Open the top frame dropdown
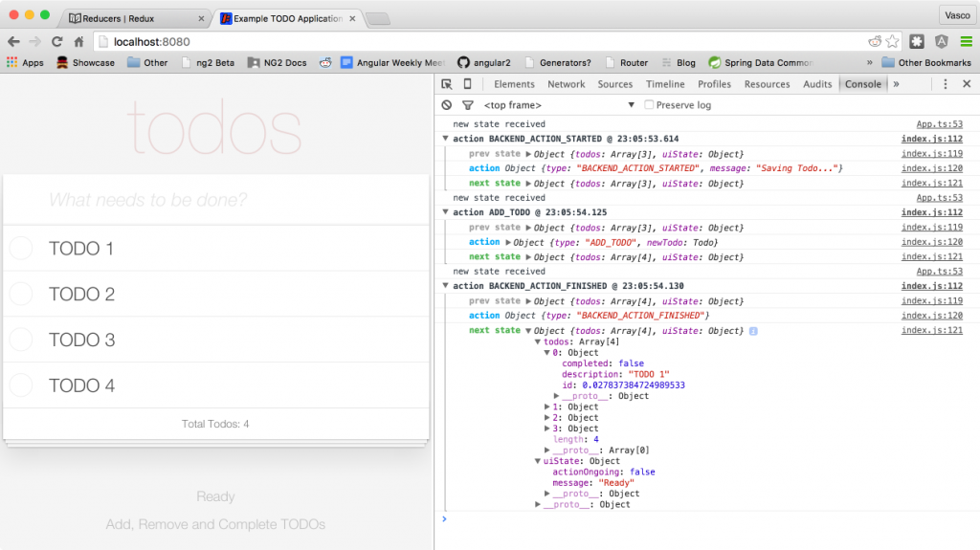The width and height of the screenshot is (980, 550). (559, 105)
